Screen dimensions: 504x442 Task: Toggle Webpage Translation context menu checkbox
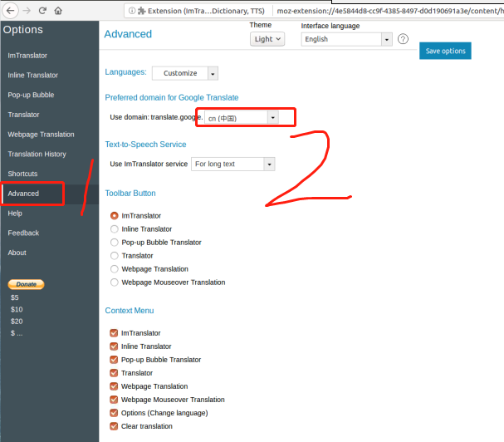(x=114, y=386)
